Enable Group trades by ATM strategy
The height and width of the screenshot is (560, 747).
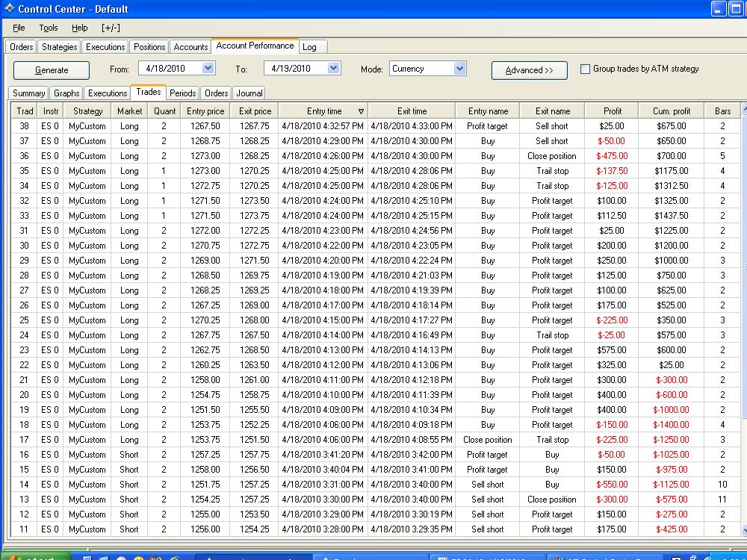[586, 69]
